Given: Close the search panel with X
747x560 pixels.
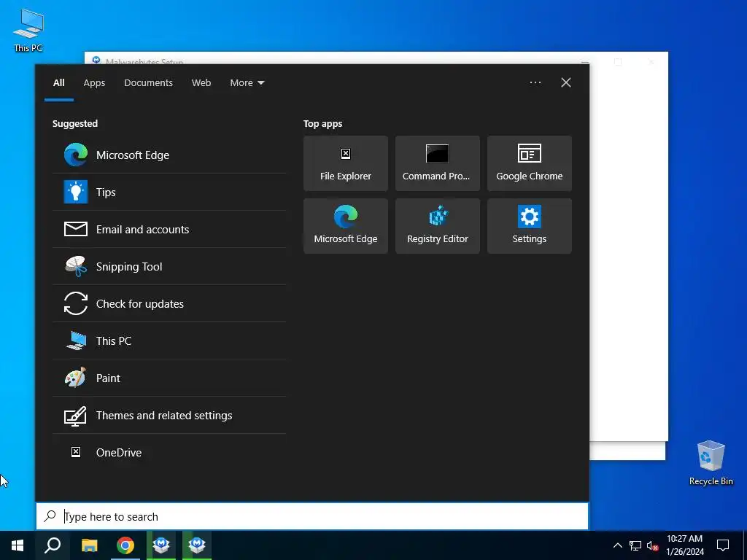Looking at the screenshot, I should click(566, 82).
